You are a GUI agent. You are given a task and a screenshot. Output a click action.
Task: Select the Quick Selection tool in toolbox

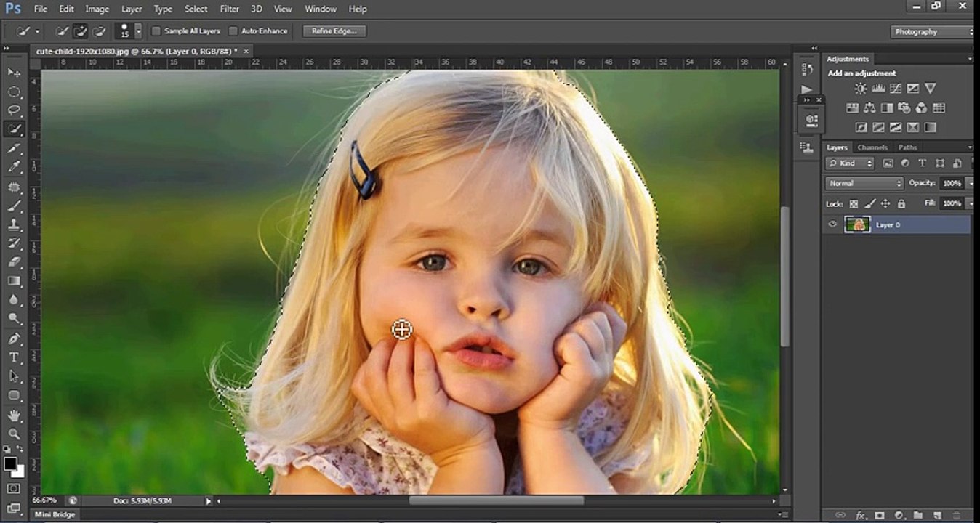click(14, 129)
